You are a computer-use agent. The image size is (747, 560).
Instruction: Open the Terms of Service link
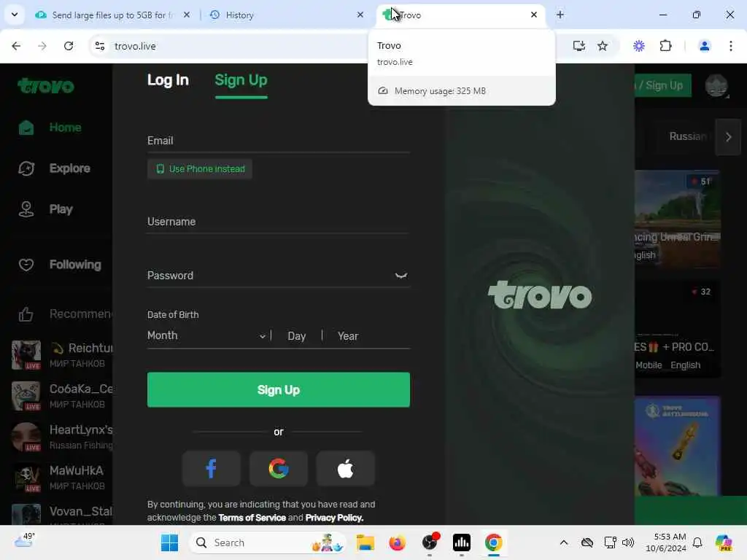click(x=252, y=518)
